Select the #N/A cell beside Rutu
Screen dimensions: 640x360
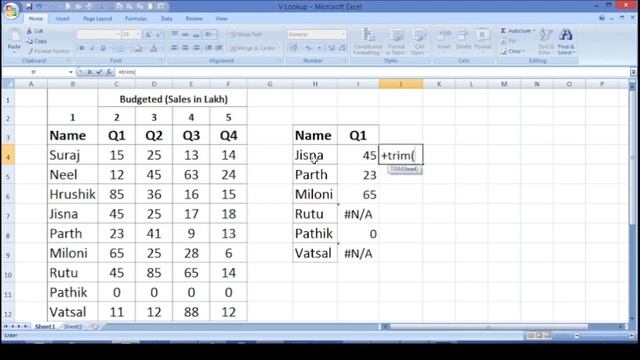[x=358, y=214]
